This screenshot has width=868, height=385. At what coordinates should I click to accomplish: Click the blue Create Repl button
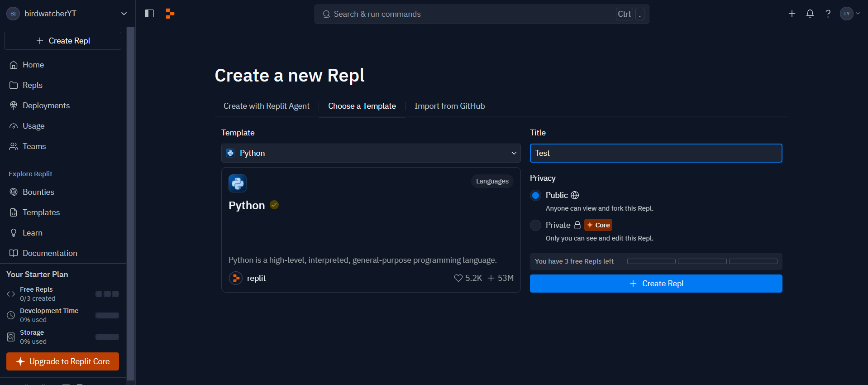[656, 284]
